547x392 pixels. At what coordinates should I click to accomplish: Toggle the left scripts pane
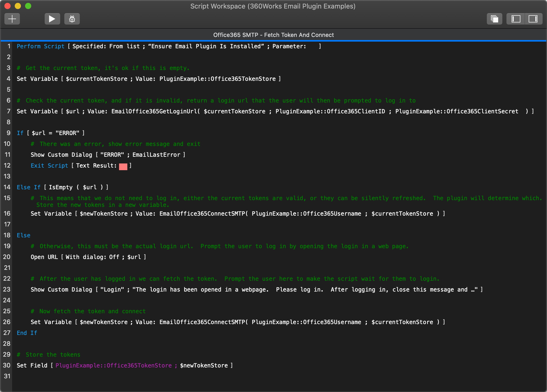click(516, 19)
